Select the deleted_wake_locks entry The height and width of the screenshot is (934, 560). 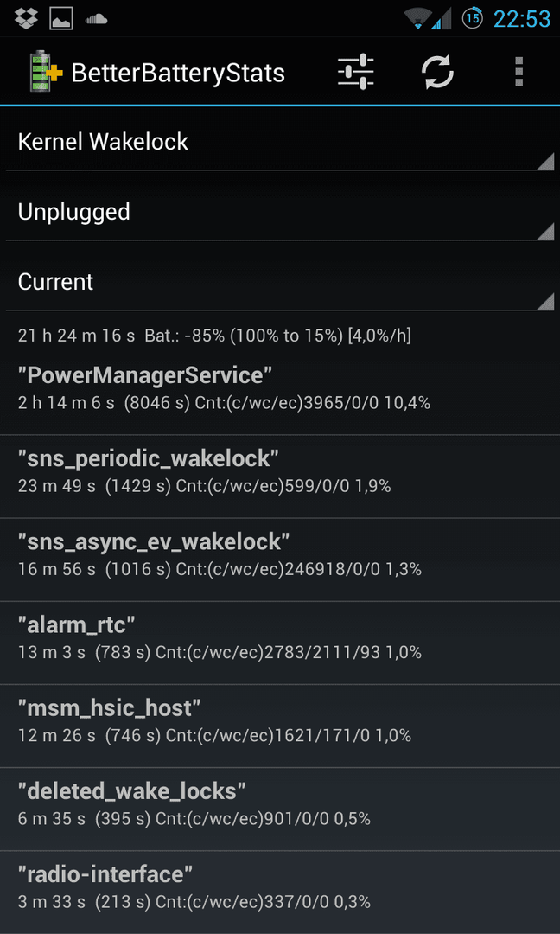(x=280, y=809)
